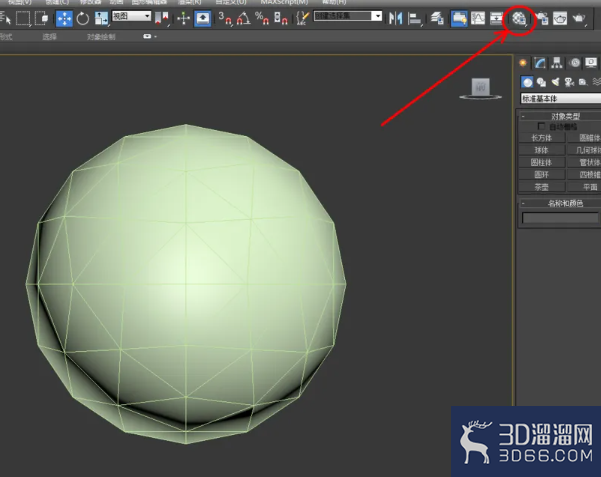Screen dimensions: 601x477
Task: Enable the 自动栅格 checkbox
Action: click(541, 126)
